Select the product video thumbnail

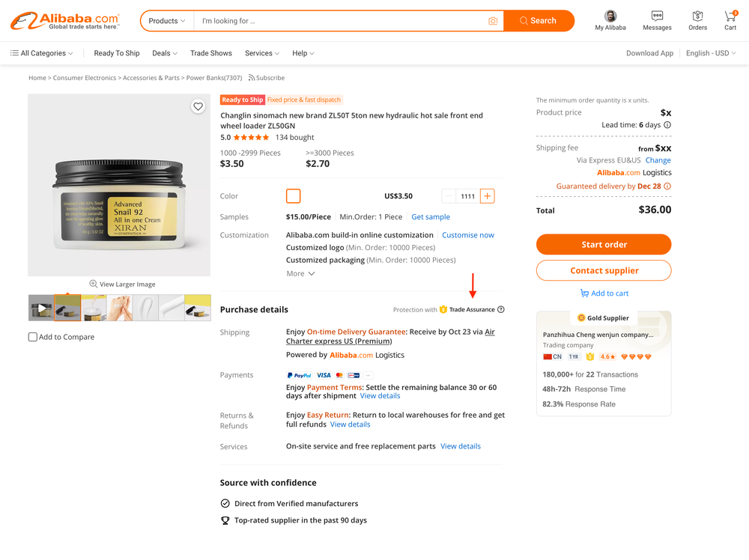(x=41, y=308)
